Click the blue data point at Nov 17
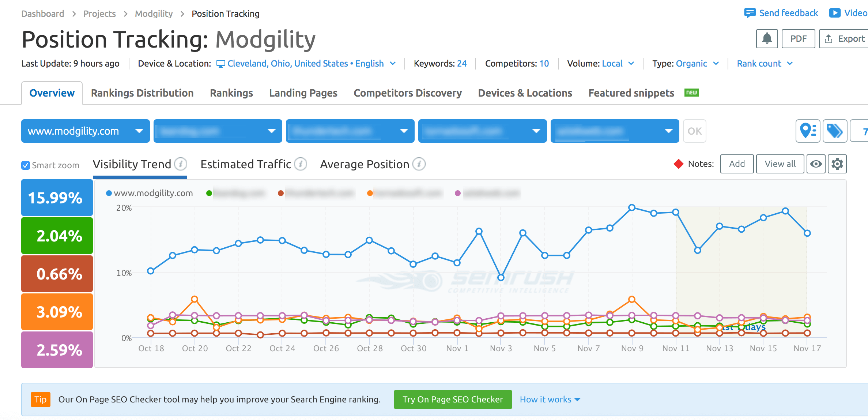This screenshot has width=868, height=420. tap(807, 233)
